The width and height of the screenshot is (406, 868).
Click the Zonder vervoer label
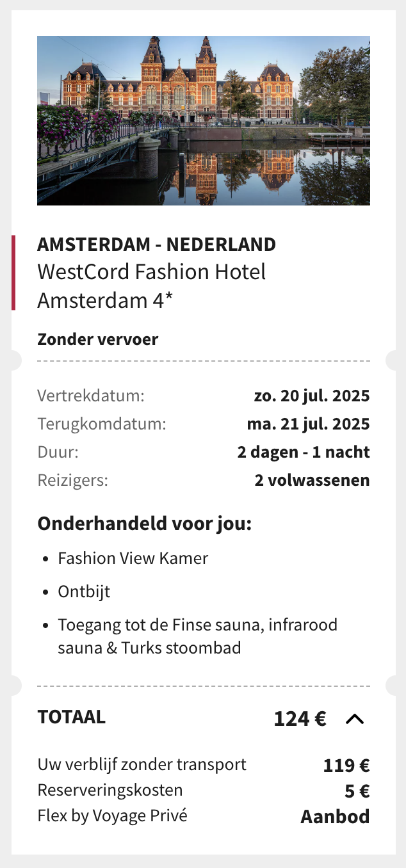click(x=97, y=339)
